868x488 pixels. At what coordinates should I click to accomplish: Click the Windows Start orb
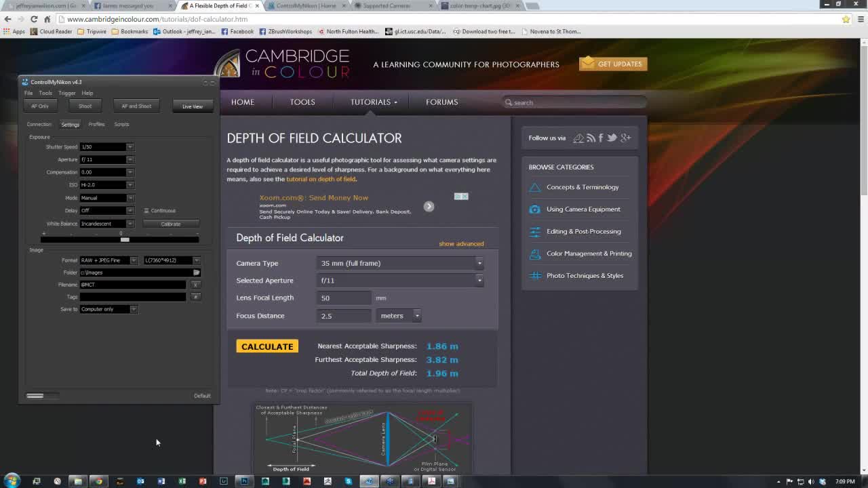tap(12, 481)
